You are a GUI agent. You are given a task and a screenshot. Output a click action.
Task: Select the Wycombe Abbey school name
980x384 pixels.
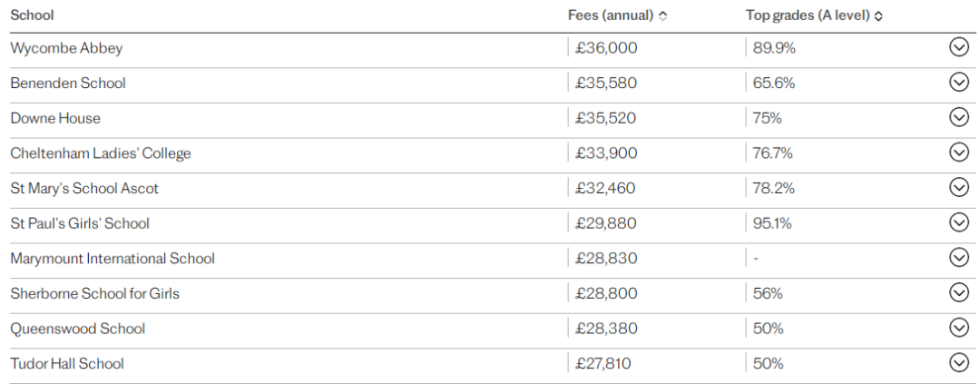[66, 48]
